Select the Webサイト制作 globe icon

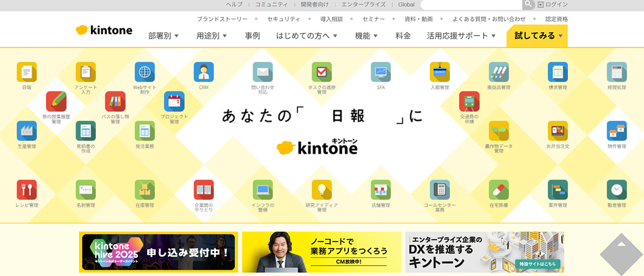145,72
